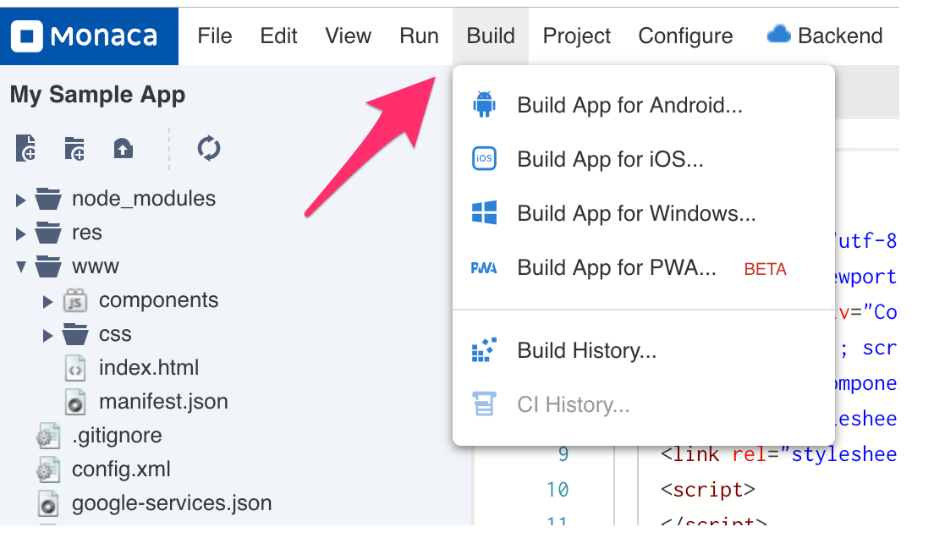
Task: Click the Windows logo icon
Action: pos(484,212)
